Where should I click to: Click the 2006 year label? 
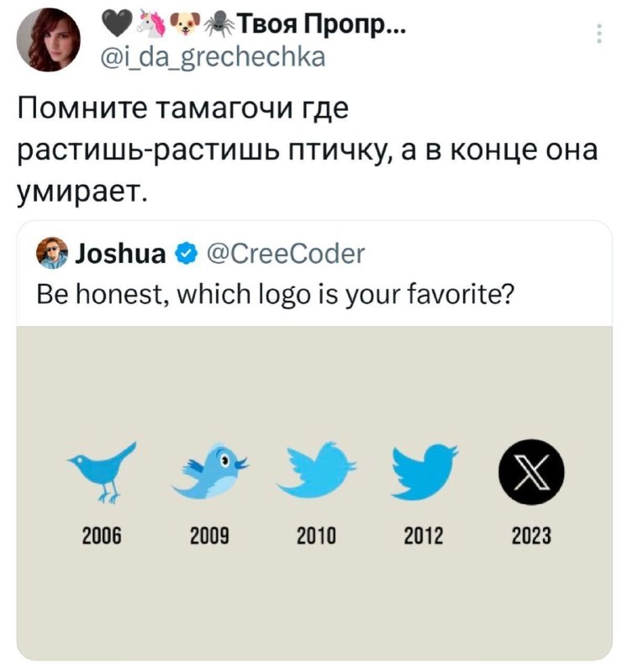[x=102, y=535]
